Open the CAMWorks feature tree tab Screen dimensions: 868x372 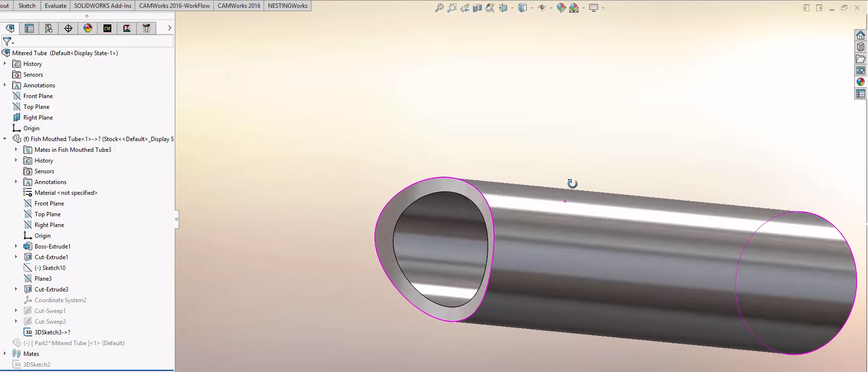coord(107,28)
